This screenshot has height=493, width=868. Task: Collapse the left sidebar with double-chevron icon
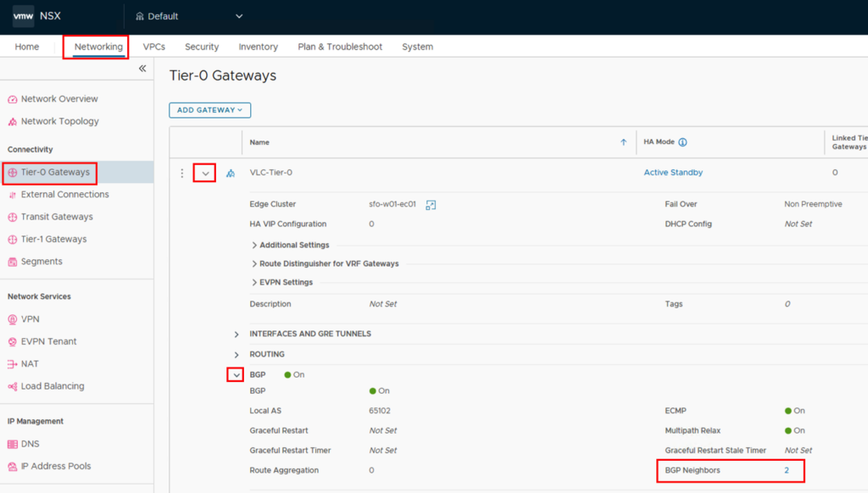tap(142, 69)
